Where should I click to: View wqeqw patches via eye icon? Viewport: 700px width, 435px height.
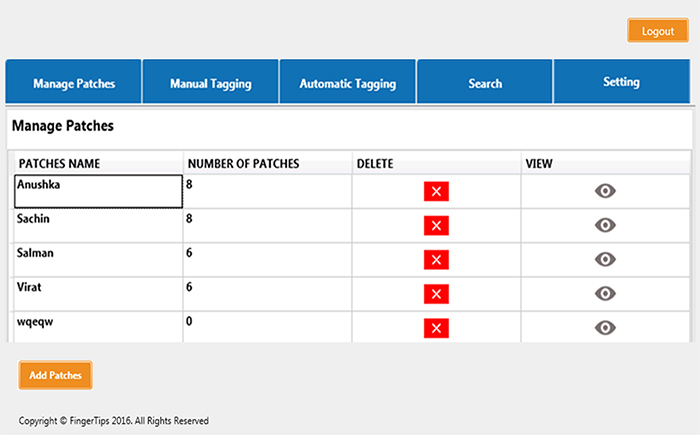605,328
